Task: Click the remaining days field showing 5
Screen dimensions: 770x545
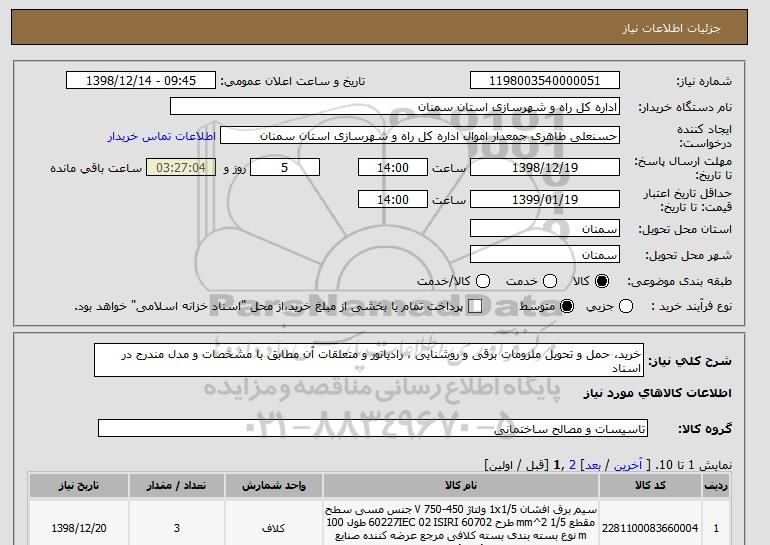Action: click(285, 167)
